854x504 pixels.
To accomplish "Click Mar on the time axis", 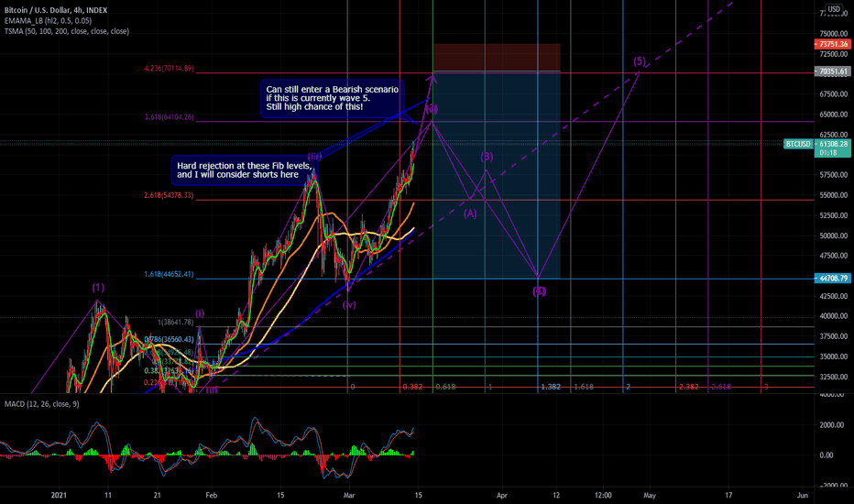I will [x=349, y=495].
